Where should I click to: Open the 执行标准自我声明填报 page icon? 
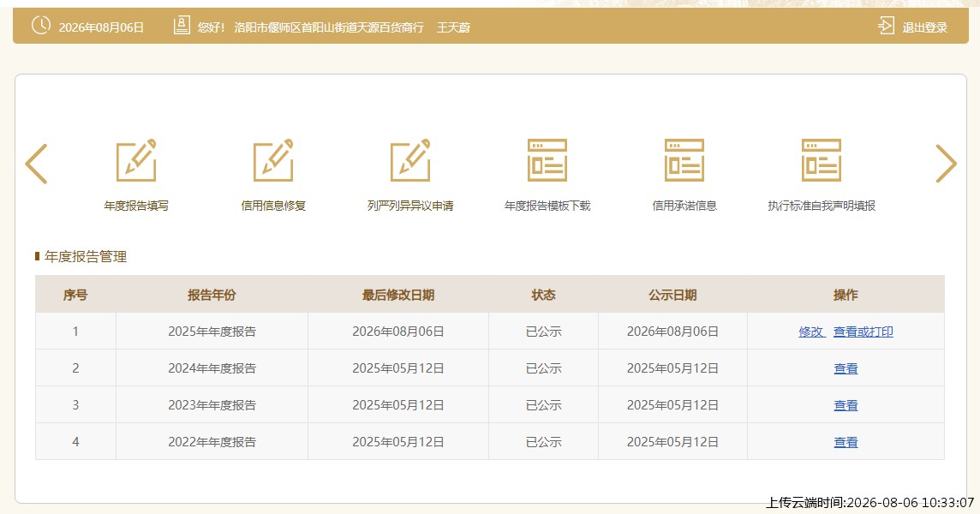coord(822,160)
